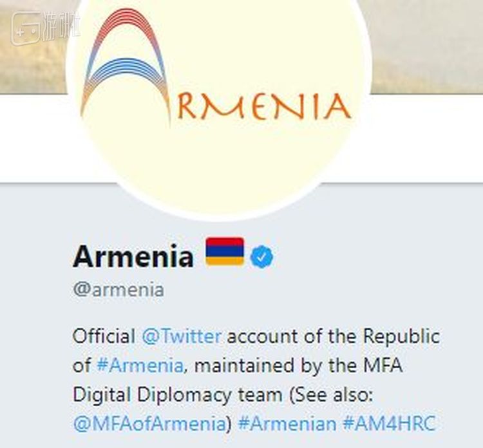The height and width of the screenshot is (448, 483).
Task: Open the #AM4HRC hashtag link
Action: [x=390, y=424]
